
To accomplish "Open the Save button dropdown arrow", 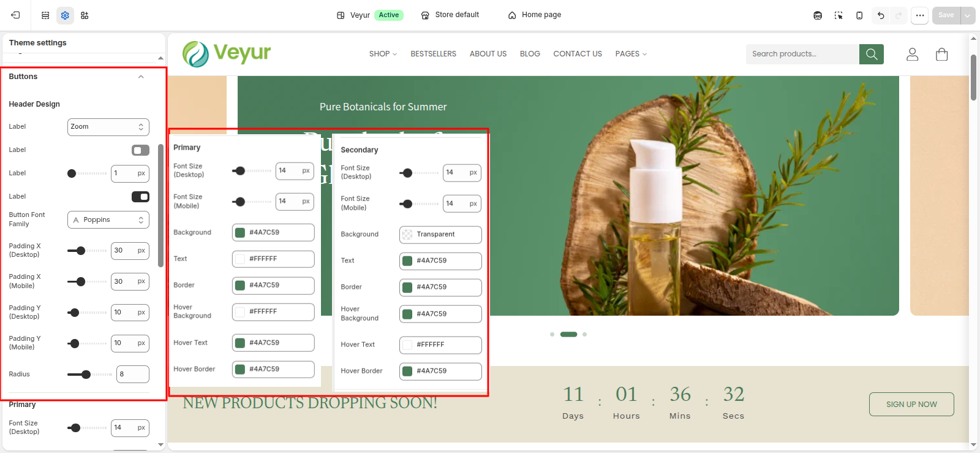I will (968, 15).
